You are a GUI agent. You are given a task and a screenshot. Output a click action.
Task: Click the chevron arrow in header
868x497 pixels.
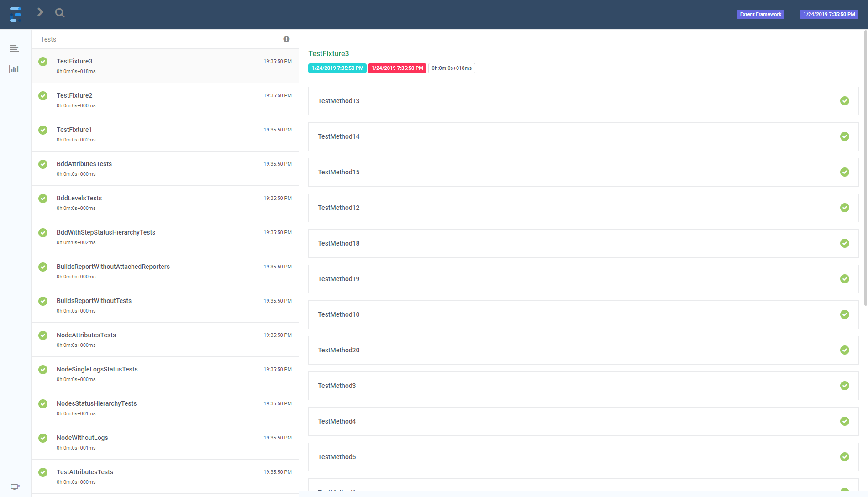[40, 12]
